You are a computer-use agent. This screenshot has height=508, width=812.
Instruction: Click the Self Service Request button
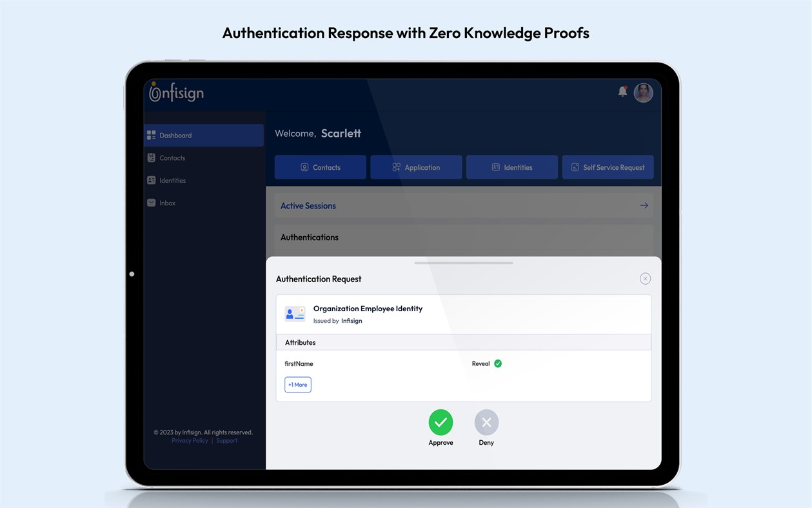pyautogui.click(x=607, y=167)
